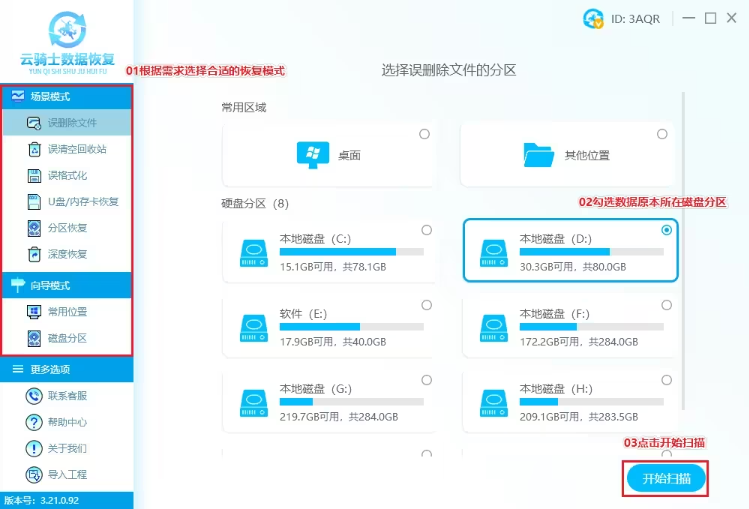Click the F: drive usage bar
Screen dimensions: 749x509
point(591,327)
